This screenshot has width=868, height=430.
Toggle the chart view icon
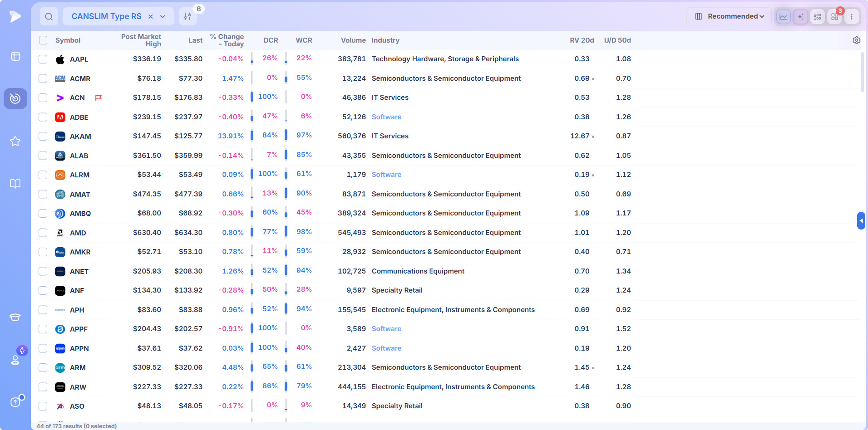[784, 16]
